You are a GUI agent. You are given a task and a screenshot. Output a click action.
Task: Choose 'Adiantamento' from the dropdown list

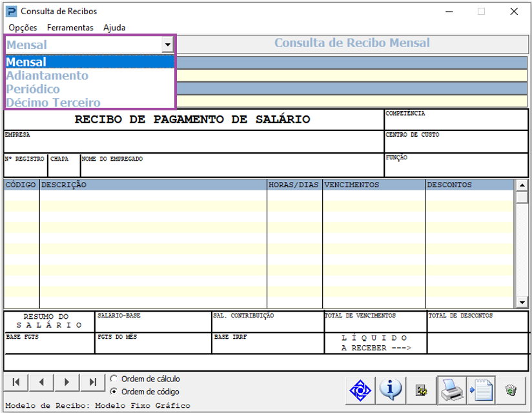tap(47, 76)
